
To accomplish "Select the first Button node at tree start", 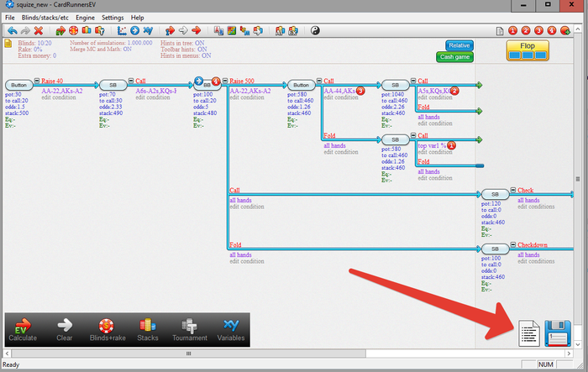I will tap(18, 85).
